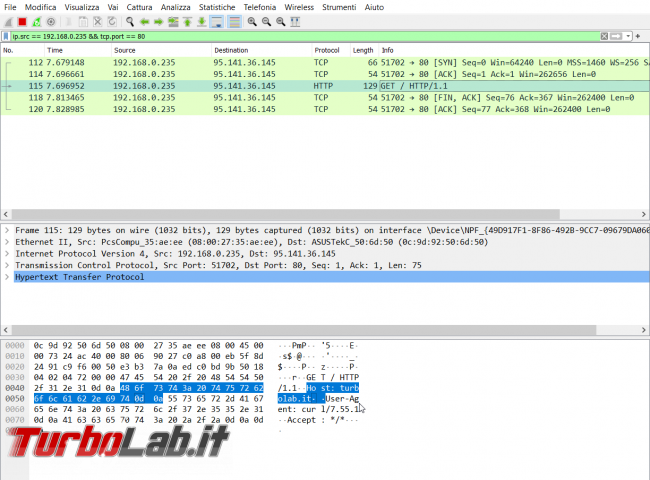650x480 pixels.
Task: Click packet details horizontal scrollbar thumb
Action: (x=304, y=330)
